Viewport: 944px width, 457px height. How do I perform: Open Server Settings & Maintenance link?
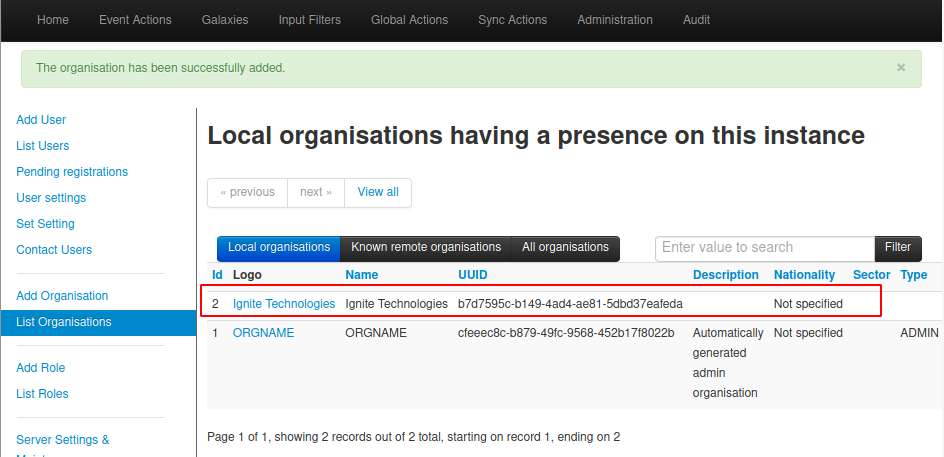click(63, 446)
